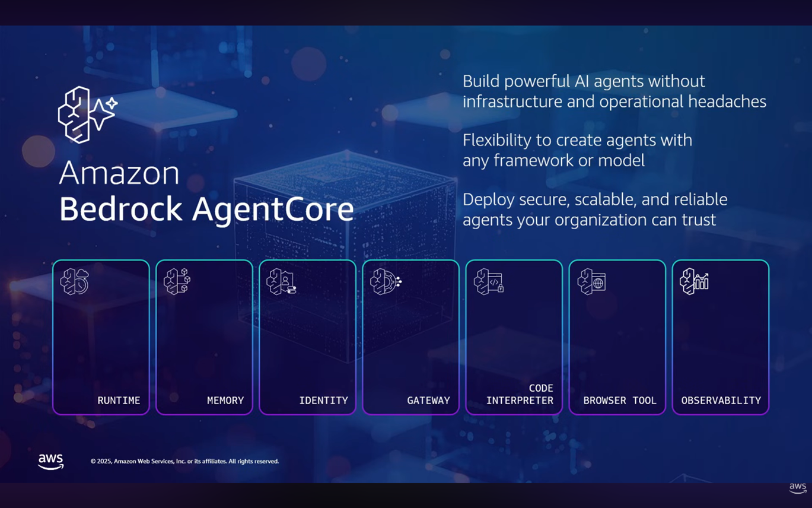Viewport: 812px width, 508px height.
Task: Select the RUNTIME label
Action: pos(119,401)
